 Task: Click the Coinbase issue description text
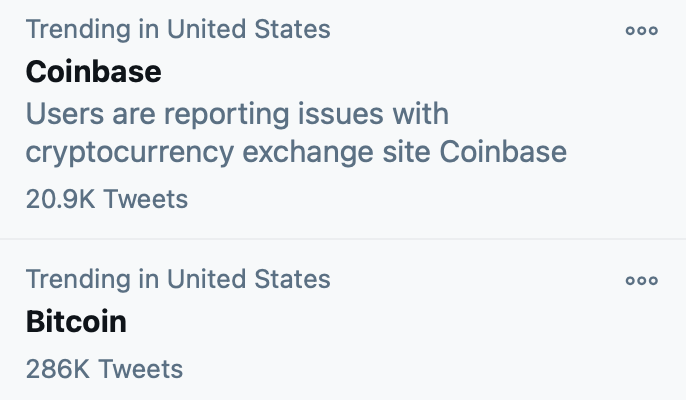[296, 133]
